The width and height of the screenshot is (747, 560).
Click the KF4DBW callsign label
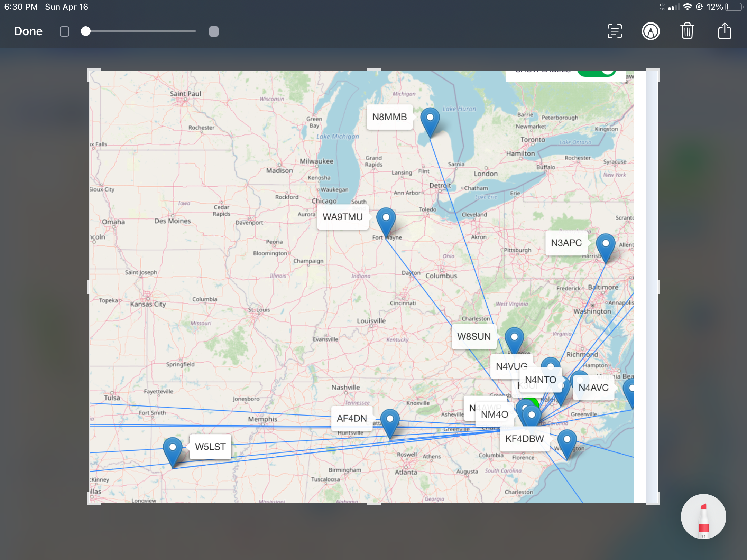pos(525,439)
